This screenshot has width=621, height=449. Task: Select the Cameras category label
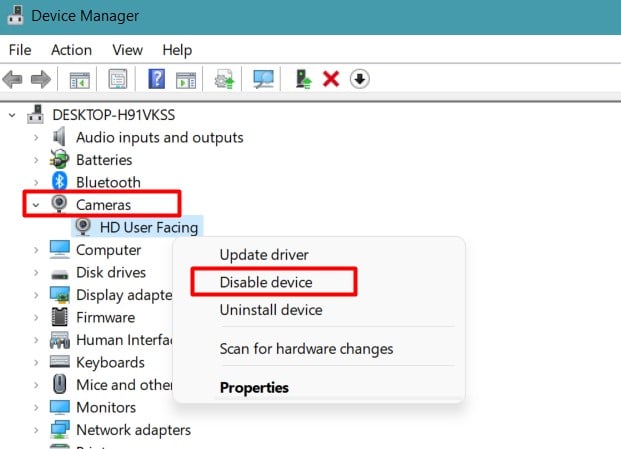[x=103, y=205]
